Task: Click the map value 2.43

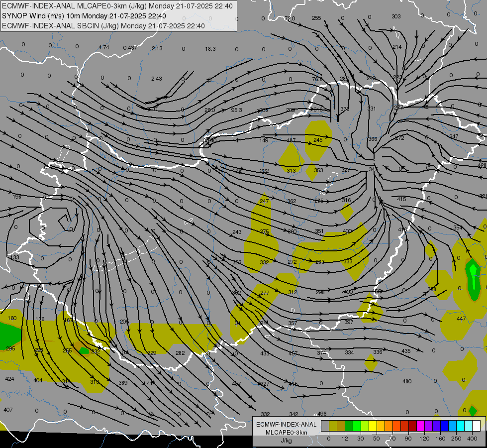Action: (157, 79)
